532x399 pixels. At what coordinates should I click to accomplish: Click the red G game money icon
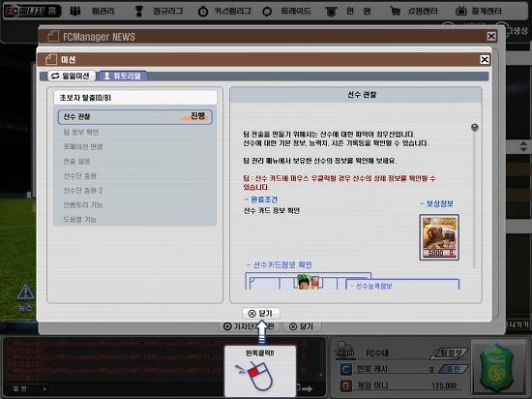[345, 386]
